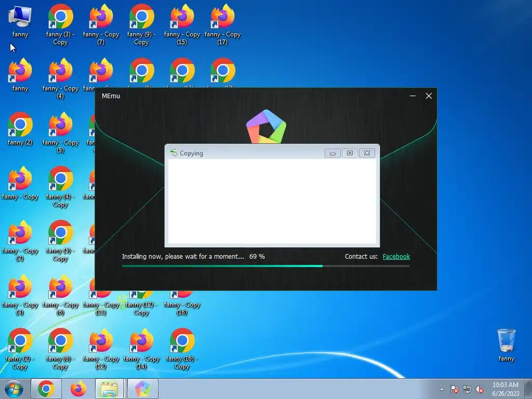This screenshot has height=399, width=532.
Task: Select the 'fanny - Copy' Firefox shortcut
Action: click(20, 183)
